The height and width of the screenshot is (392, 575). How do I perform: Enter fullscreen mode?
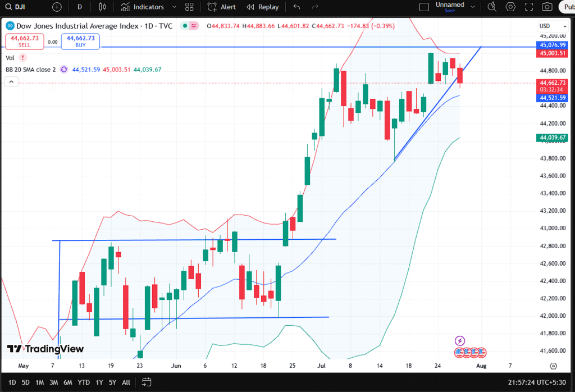[x=529, y=7]
